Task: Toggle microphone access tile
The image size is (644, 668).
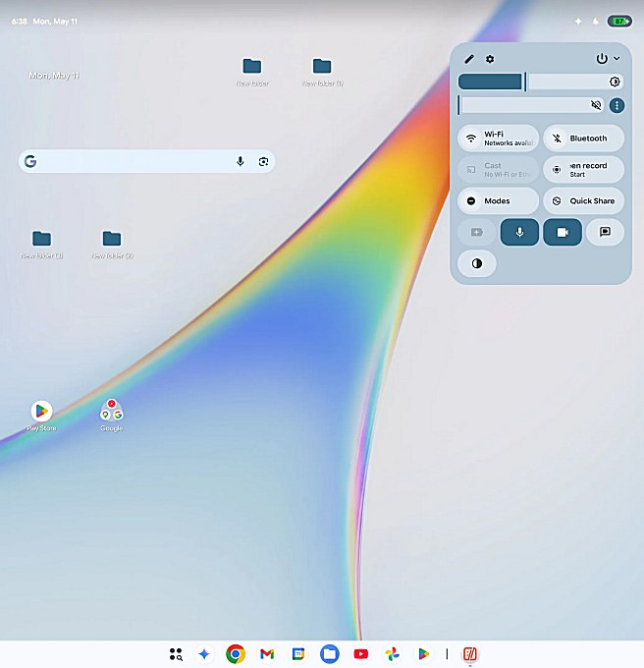Action: 519,232
